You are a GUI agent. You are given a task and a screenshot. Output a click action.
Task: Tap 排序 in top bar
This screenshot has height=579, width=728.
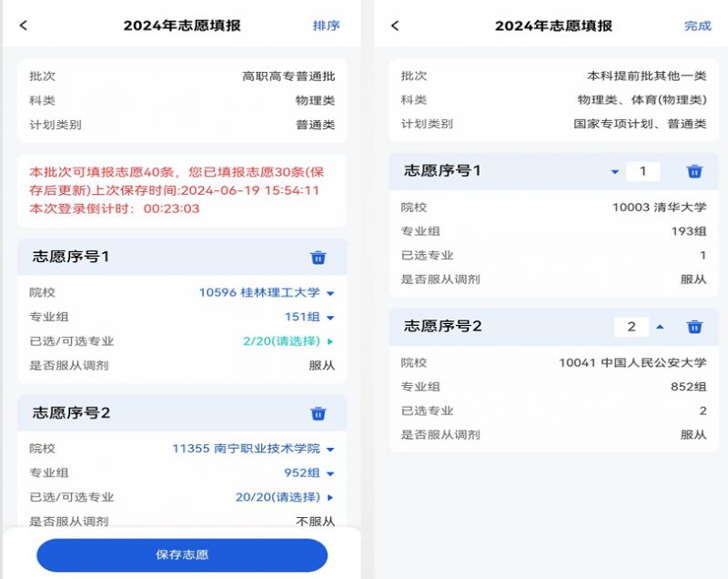326,25
